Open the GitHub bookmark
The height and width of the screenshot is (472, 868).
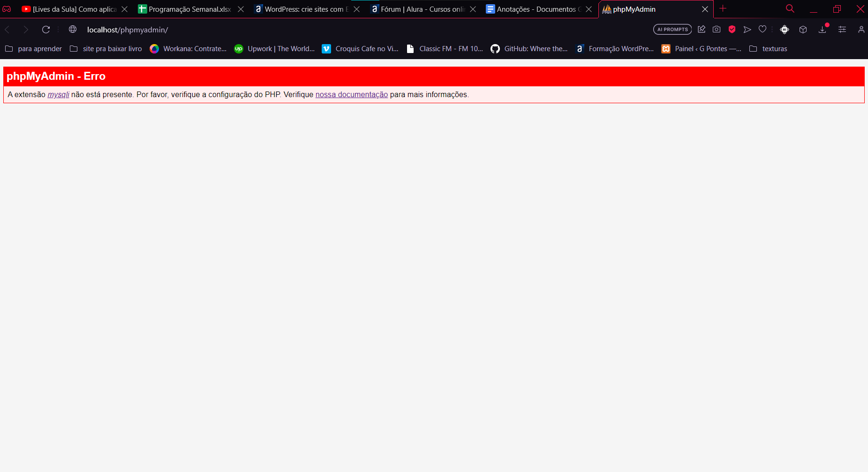[x=529, y=49]
